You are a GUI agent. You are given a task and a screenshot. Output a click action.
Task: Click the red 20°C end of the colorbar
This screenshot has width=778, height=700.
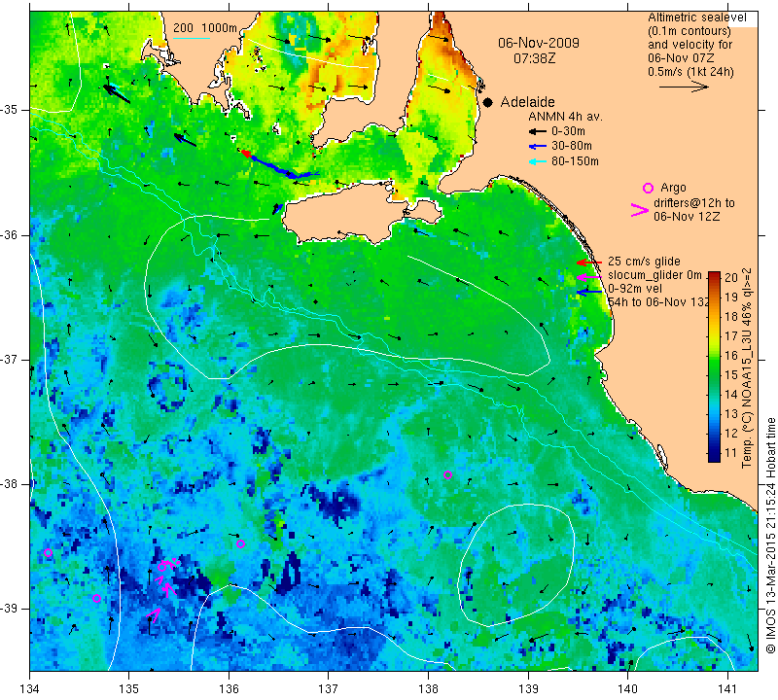(x=714, y=276)
